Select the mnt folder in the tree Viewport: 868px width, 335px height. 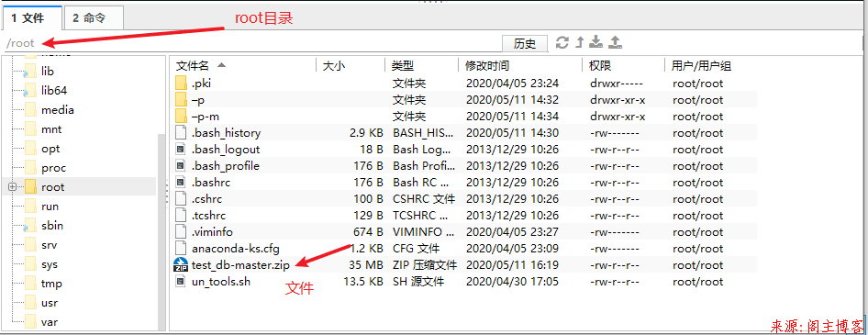[x=51, y=129]
